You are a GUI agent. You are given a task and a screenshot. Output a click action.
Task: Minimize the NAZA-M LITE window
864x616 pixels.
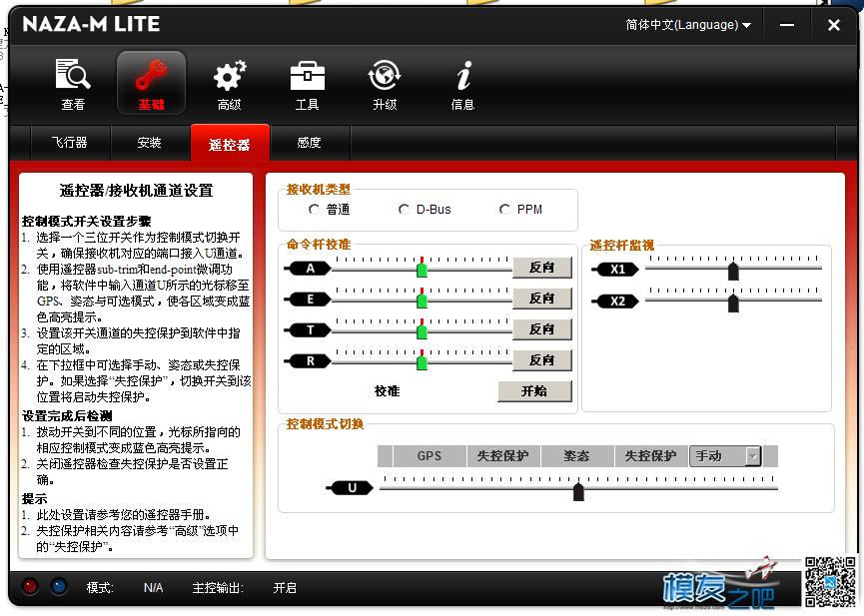pos(787,25)
